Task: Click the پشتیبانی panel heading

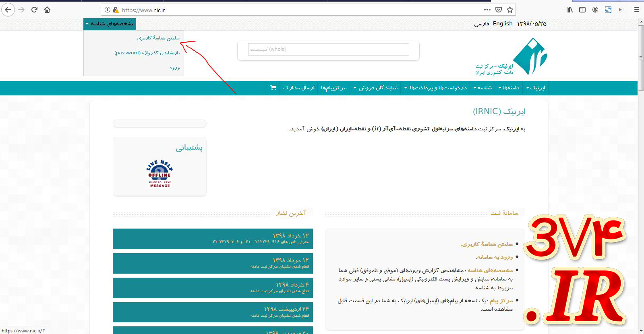Action: [189, 148]
